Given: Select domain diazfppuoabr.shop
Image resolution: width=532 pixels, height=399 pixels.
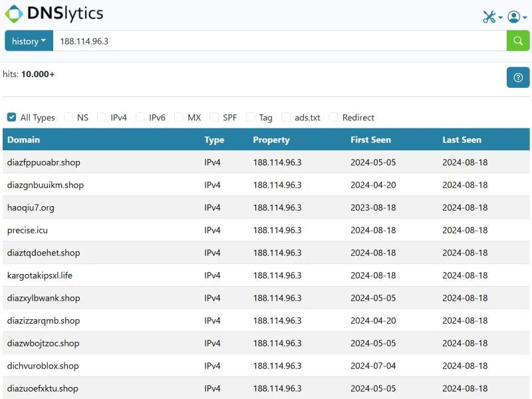Looking at the screenshot, I should (44, 162).
